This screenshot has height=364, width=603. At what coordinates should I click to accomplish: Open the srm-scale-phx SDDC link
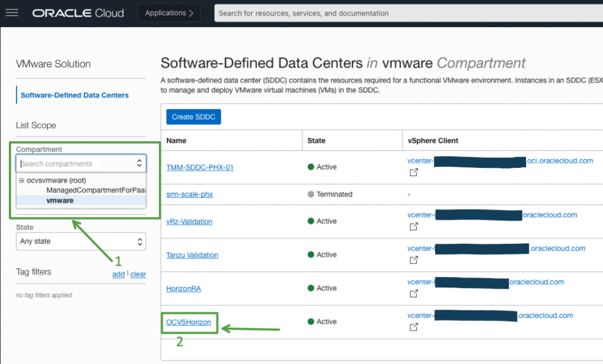point(189,194)
